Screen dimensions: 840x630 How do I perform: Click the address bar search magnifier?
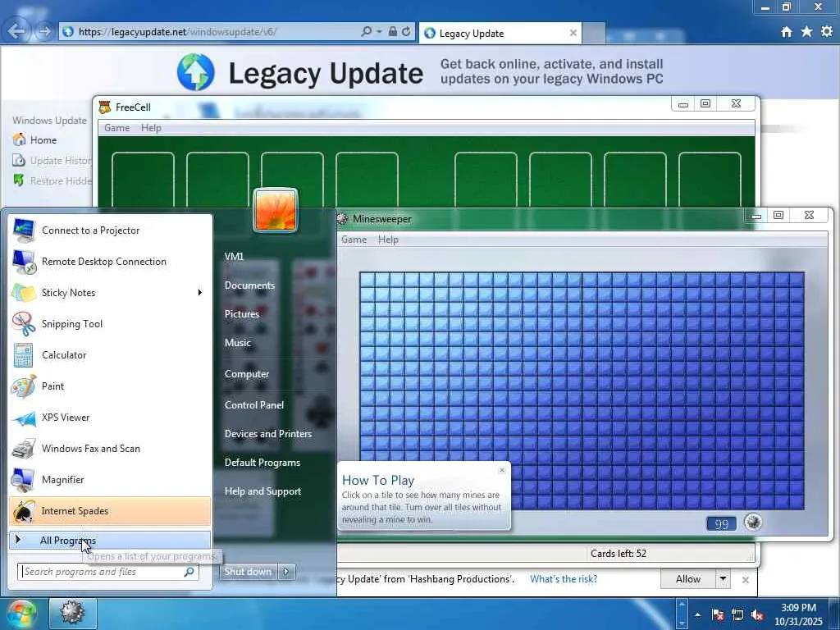(367, 32)
